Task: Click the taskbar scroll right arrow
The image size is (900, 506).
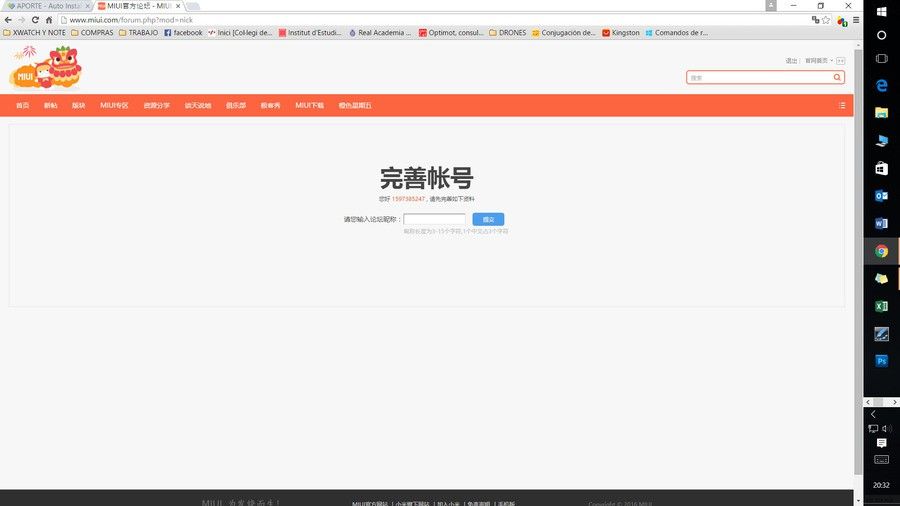Action: (x=894, y=402)
